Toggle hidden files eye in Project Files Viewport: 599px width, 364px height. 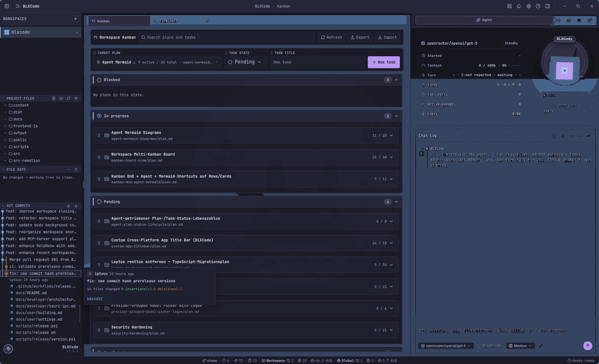click(76, 98)
